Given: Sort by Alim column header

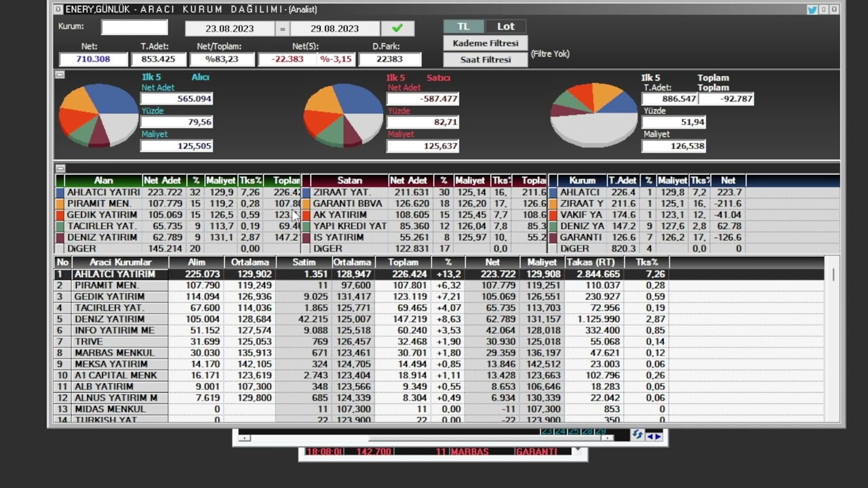Looking at the screenshot, I should tap(197, 262).
